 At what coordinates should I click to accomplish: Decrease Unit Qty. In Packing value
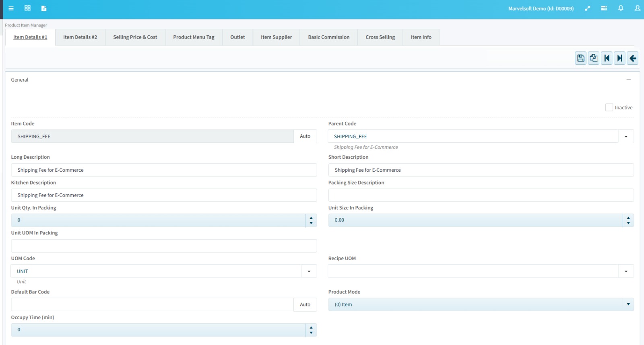click(311, 223)
